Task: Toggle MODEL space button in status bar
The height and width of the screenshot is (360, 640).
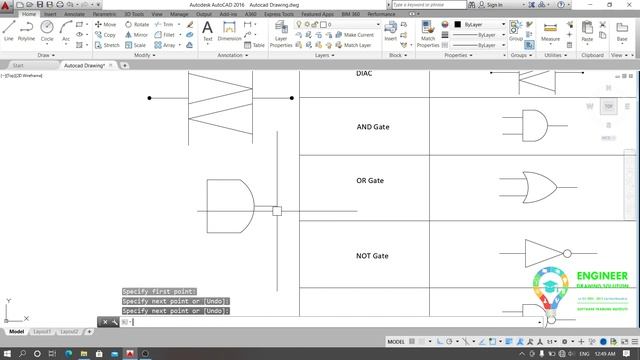Action: (396, 342)
